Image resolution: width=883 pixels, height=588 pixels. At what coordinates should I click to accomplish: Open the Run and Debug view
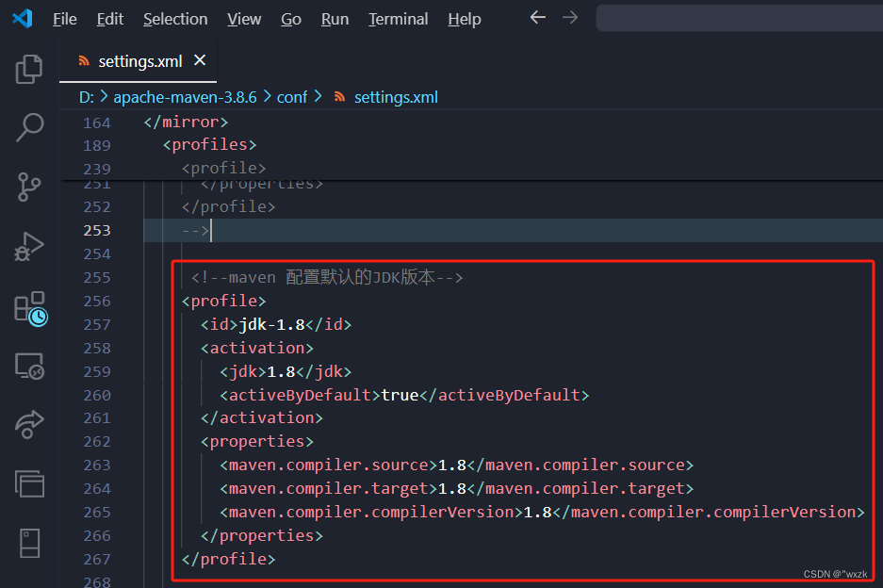tap(29, 247)
